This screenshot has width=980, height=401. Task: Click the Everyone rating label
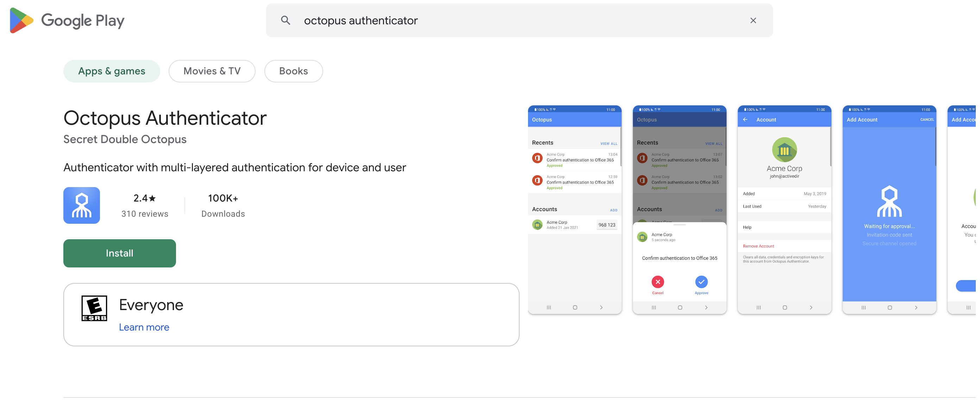point(151,305)
